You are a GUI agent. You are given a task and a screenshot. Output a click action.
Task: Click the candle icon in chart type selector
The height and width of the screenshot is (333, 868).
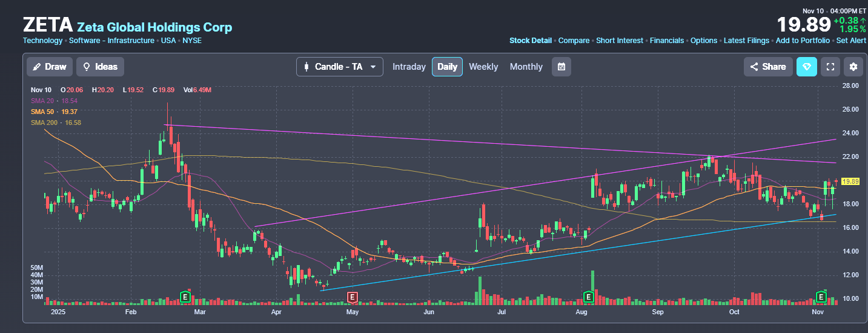(306, 67)
